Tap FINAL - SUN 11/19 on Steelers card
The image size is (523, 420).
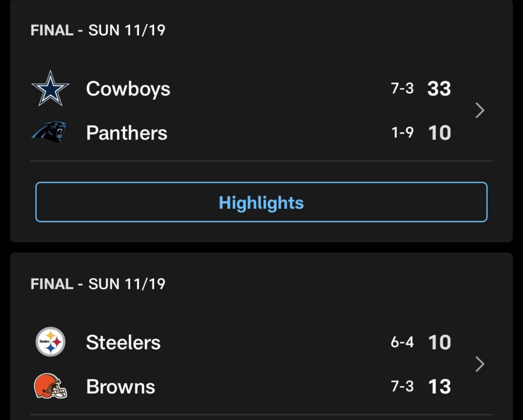pyautogui.click(x=98, y=284)
